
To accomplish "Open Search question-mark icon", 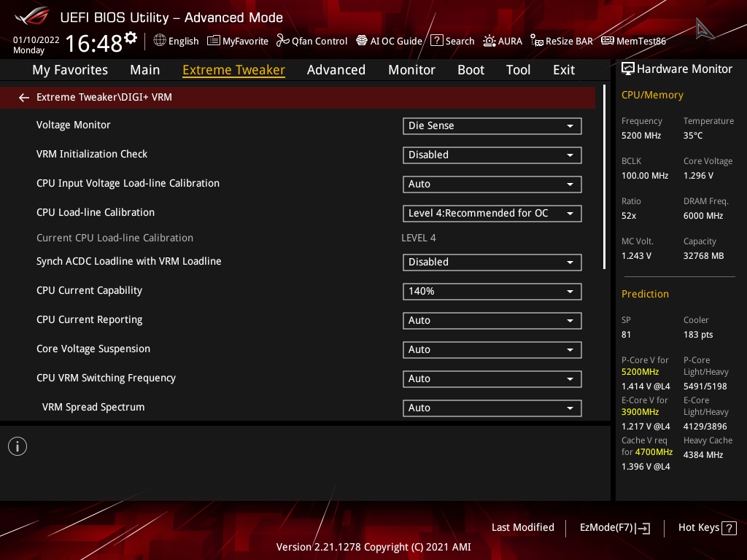I will (436, 41).
